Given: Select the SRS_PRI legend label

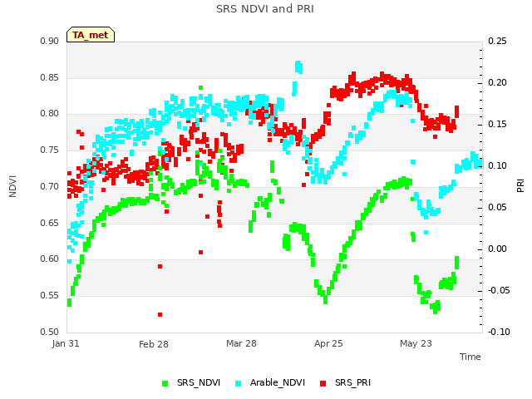Looking at the screenshot, I should click(352, 382).
